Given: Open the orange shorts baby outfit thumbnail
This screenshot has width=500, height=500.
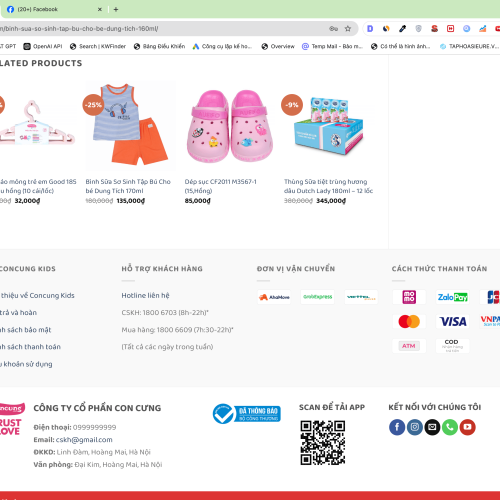Looking at the screenshot, I should (x=130, y=125).
